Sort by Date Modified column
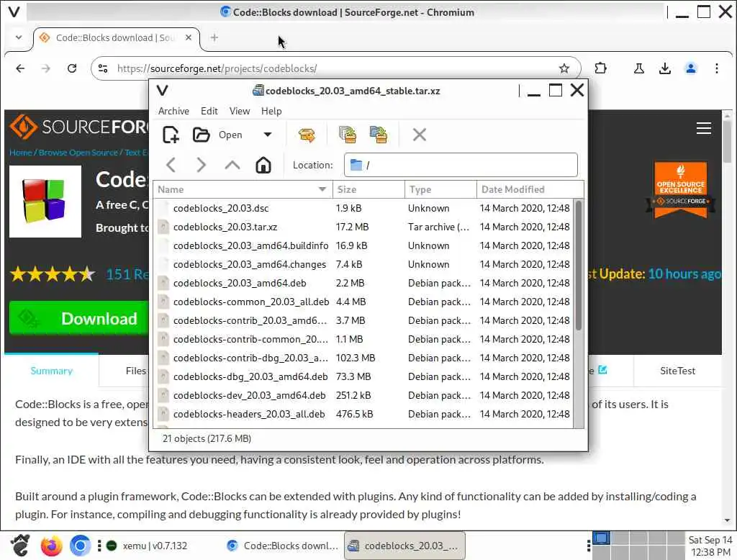The width and height of the screenshot is (737, 560). tap(530, 189)
